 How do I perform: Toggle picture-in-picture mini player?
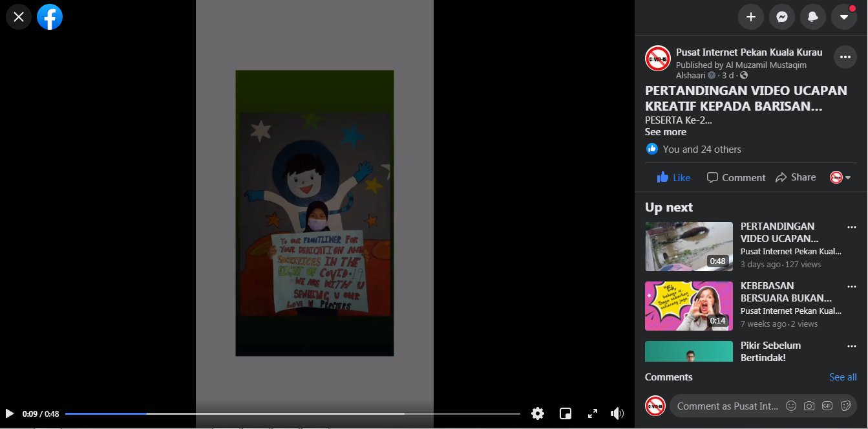565,413
